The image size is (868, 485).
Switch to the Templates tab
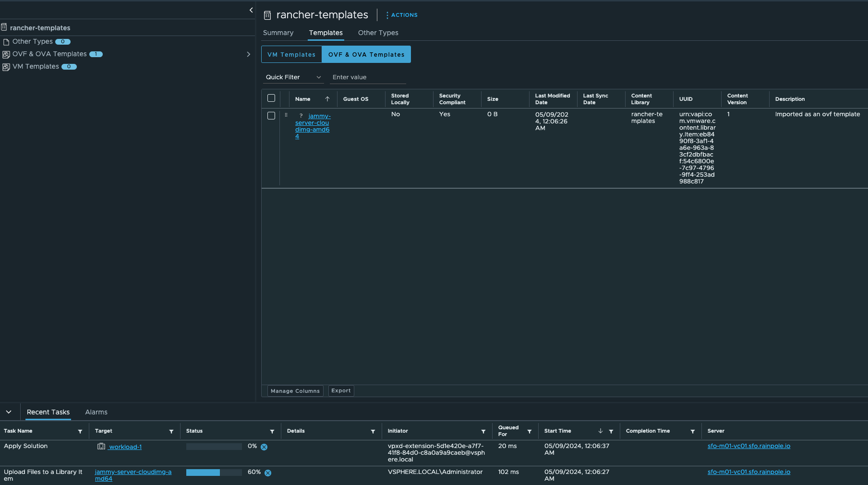326,33
